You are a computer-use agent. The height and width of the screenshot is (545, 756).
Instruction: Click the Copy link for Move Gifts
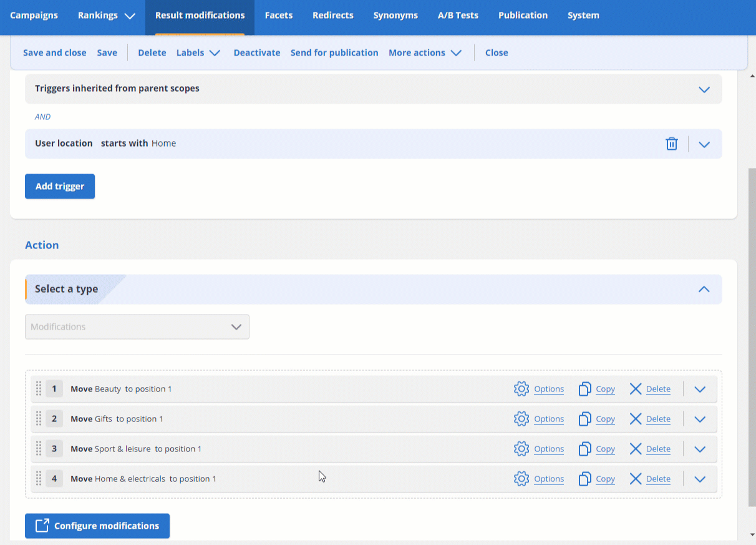605,419
